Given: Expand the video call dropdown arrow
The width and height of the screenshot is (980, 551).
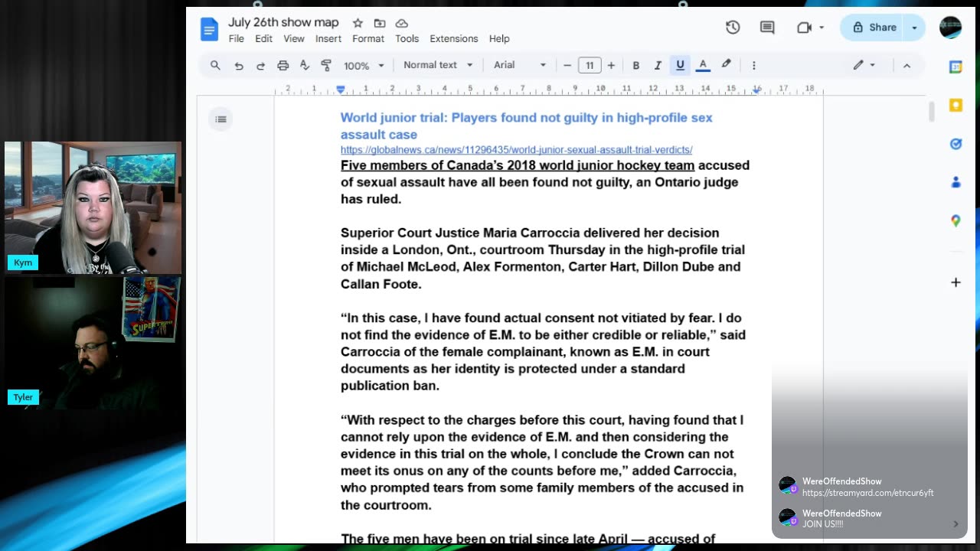Looking at the screenshot, I should pos(822,28).
